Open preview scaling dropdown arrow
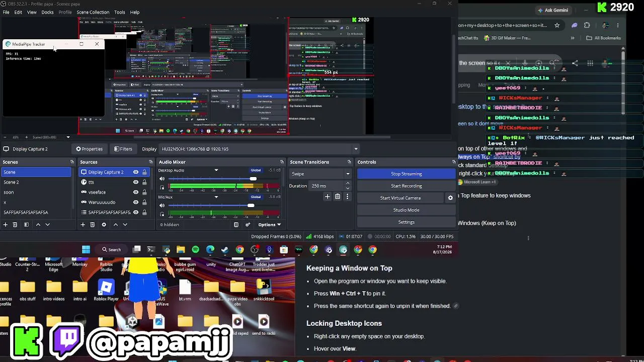644x362 pixels. point(68,137)
